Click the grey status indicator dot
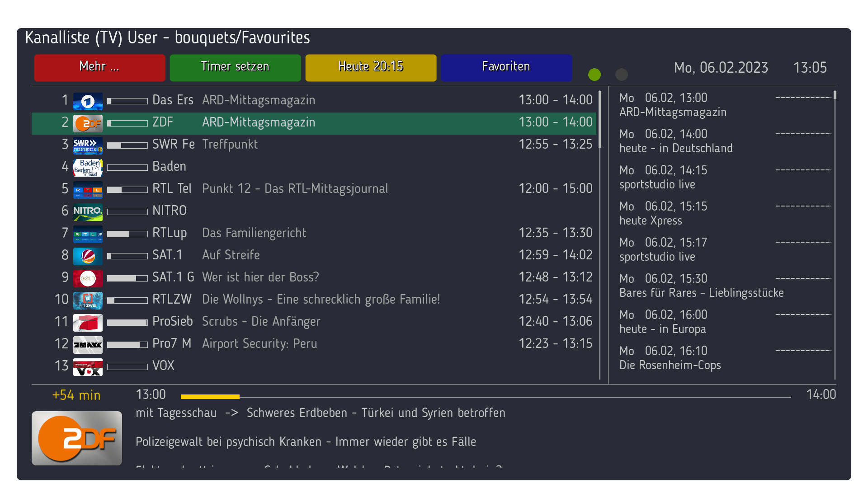The width and height of the screenshot is (868, 488). pos(622,75)
